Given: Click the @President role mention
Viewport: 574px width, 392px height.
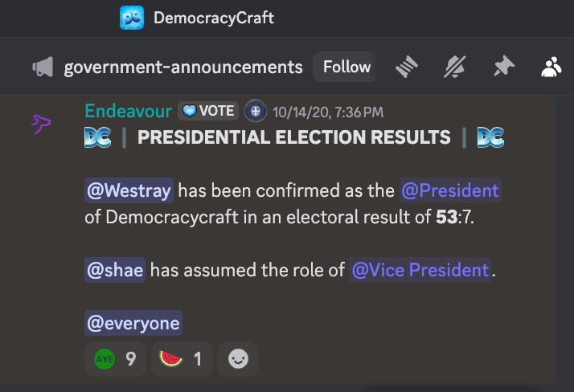Looking at the screenshot, I should coord(450,190).
